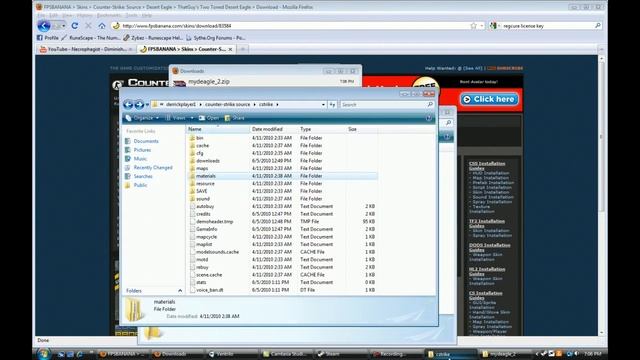Reload the FPSBanana page in Firefox
Screen dimensions: 640x360
click(74, 26)
